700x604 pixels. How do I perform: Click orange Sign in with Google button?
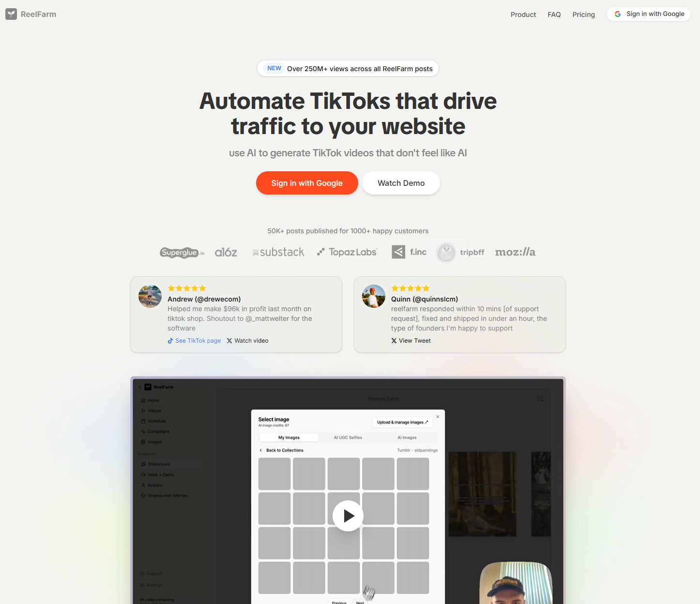point(307,183)
